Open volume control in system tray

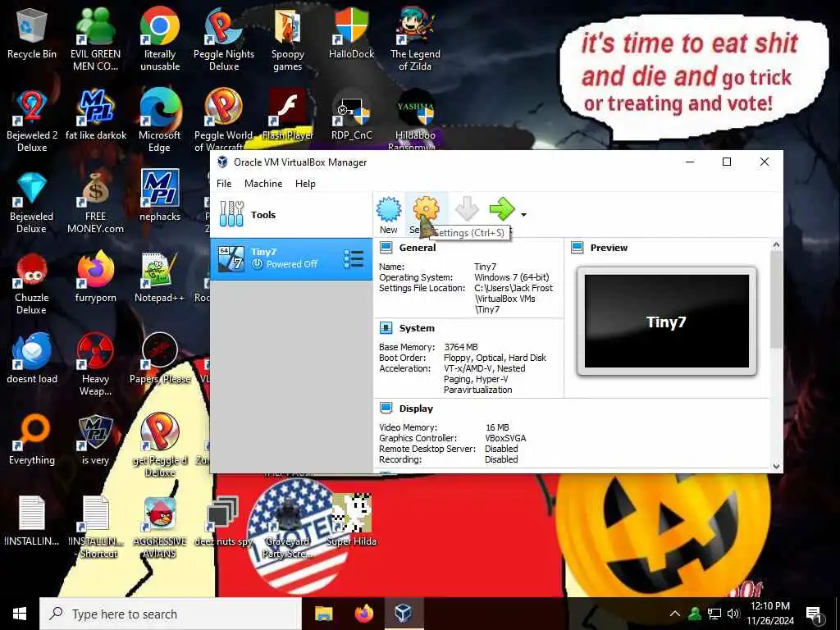[733, 614]
